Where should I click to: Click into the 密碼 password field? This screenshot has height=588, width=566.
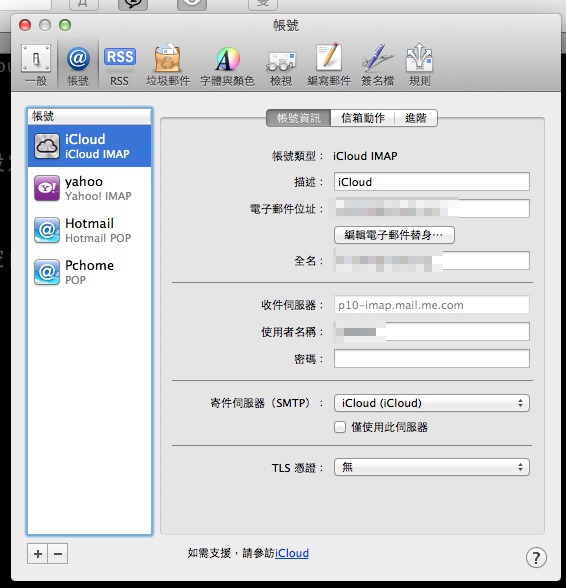432,359
